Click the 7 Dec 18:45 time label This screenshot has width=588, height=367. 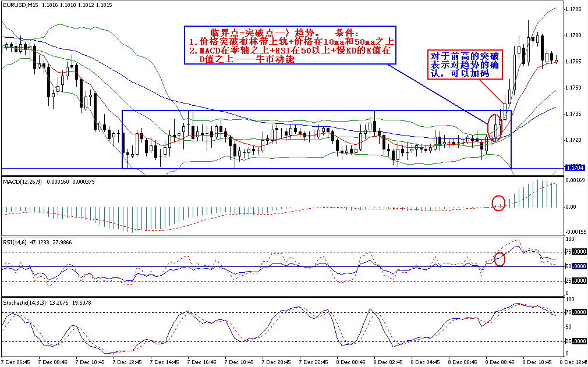(x=239, y=362)
